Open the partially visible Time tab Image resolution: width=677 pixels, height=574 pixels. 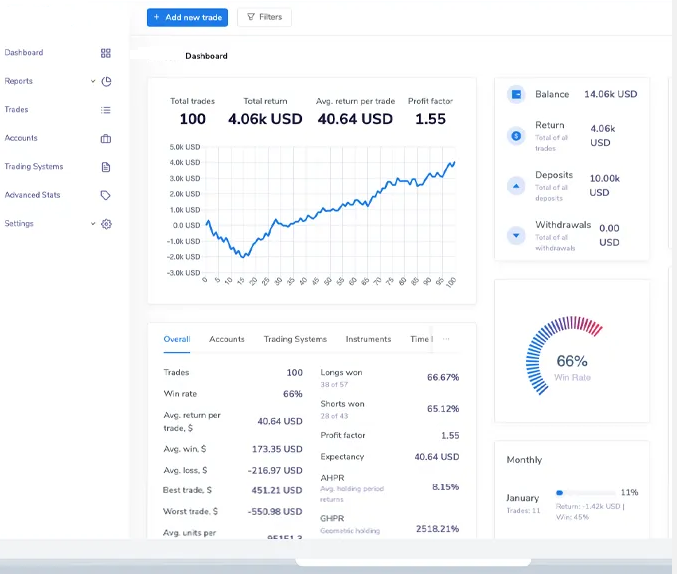[x=421, y=339]
